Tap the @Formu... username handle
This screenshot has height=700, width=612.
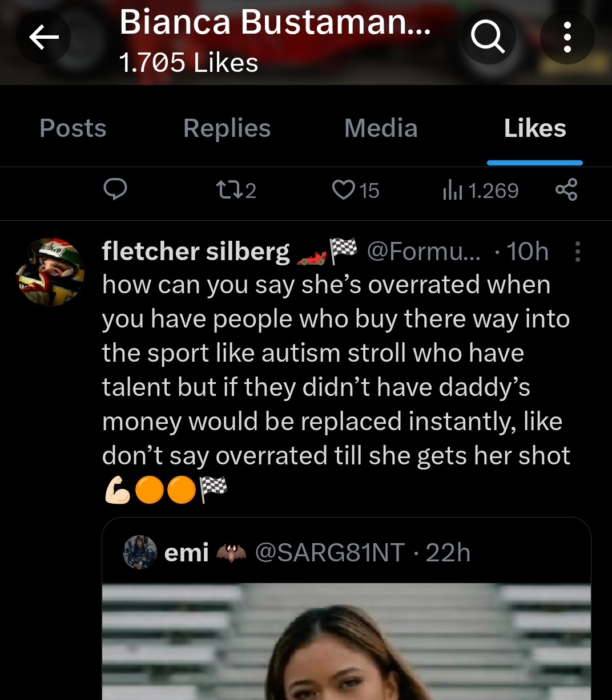coord(424,252)
